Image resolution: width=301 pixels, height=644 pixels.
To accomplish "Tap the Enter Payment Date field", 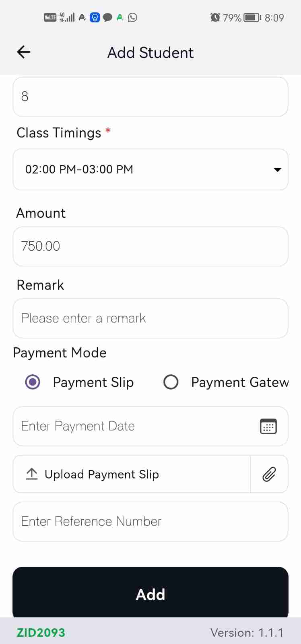I will point(133,426).
